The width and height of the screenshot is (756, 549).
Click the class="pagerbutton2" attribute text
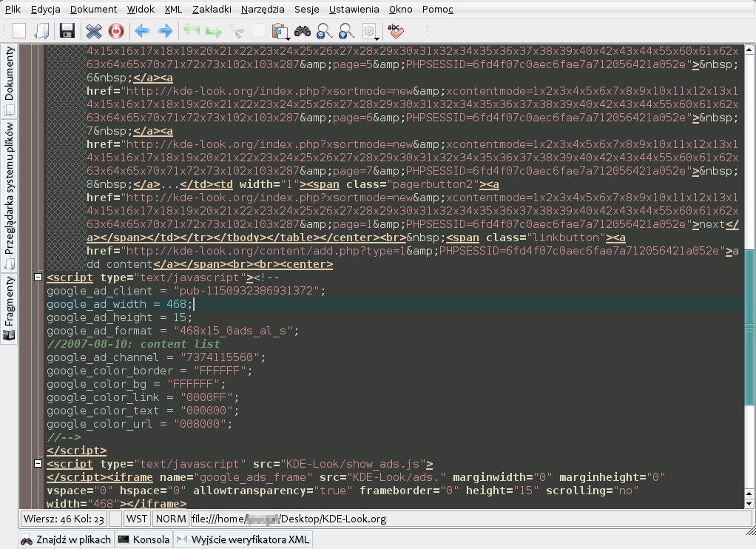click(413, 183)
